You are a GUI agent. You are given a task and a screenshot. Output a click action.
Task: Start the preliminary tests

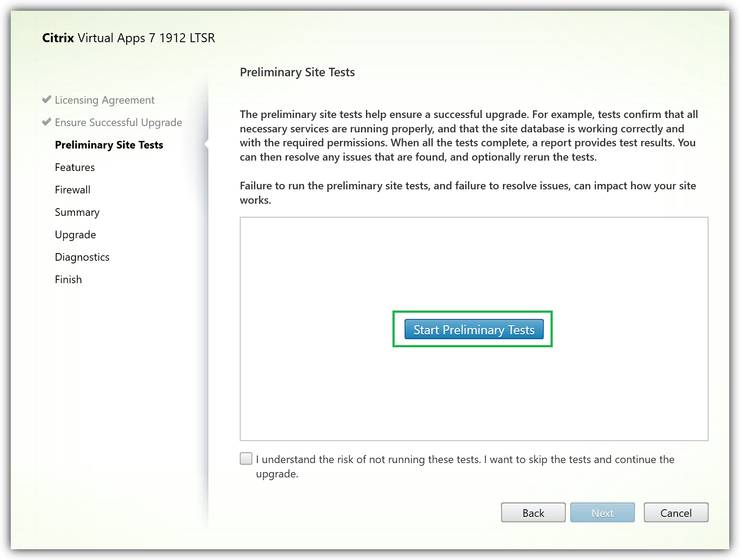474,330
